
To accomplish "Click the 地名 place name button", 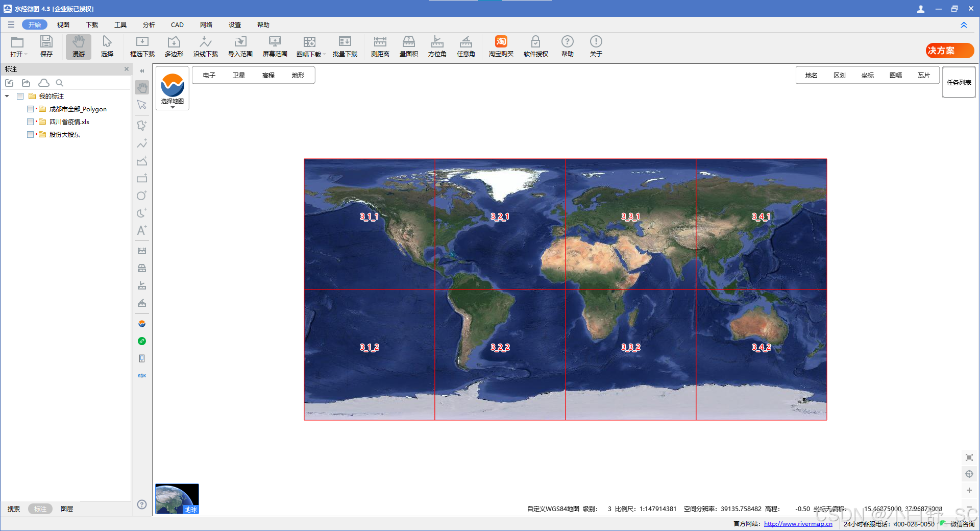I will (812, 75).
